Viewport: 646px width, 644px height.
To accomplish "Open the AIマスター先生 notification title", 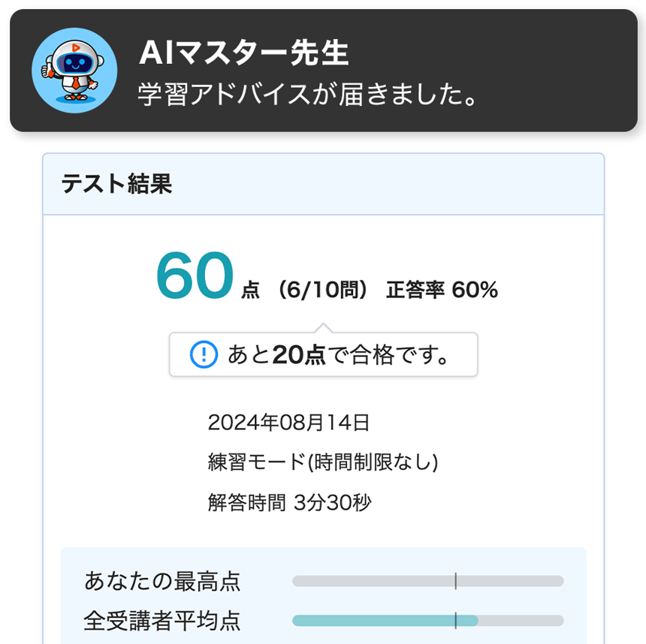I will [x=244, y=53].
